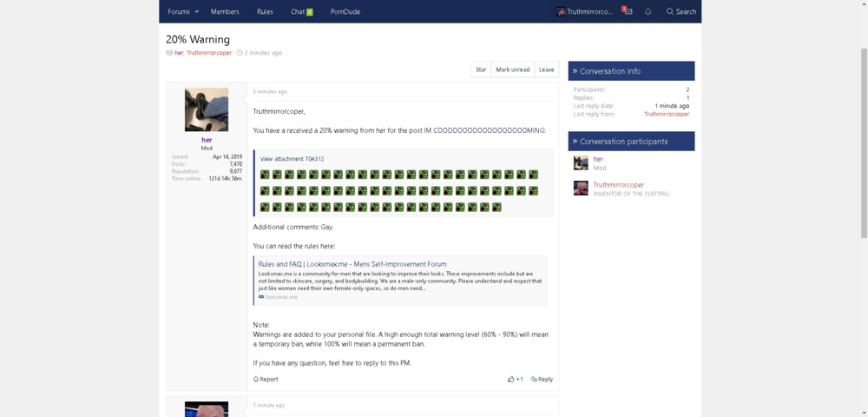Open the Rules nav item
The height and width of the screenshot is (417, 868).
pyautogui.click(x=265, y=11)
